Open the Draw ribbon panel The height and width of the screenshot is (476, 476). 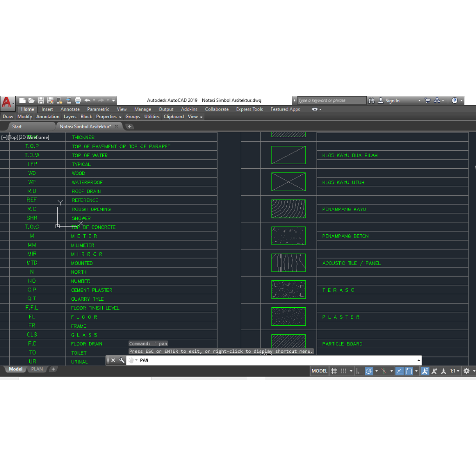(8, 117)
